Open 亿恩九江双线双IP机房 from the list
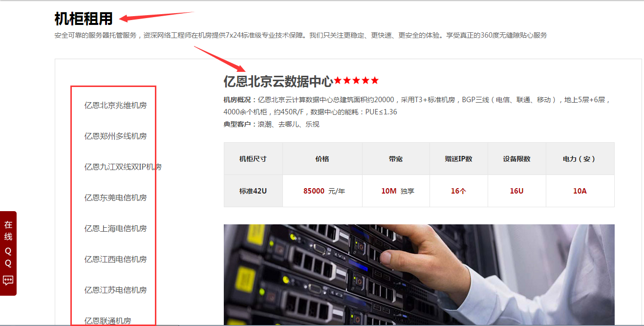644x326 pixels. [x=123, y=167]
